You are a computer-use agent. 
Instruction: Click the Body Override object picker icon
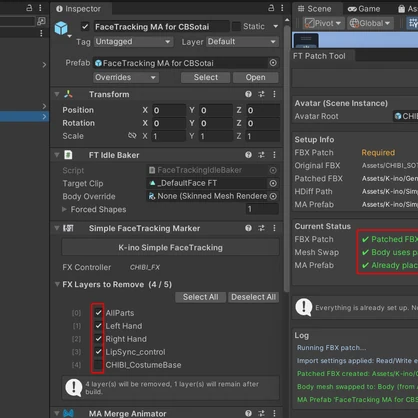[273, 196]
